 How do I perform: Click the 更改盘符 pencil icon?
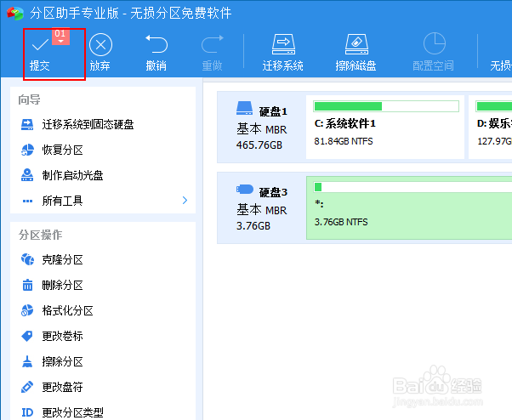27,387
